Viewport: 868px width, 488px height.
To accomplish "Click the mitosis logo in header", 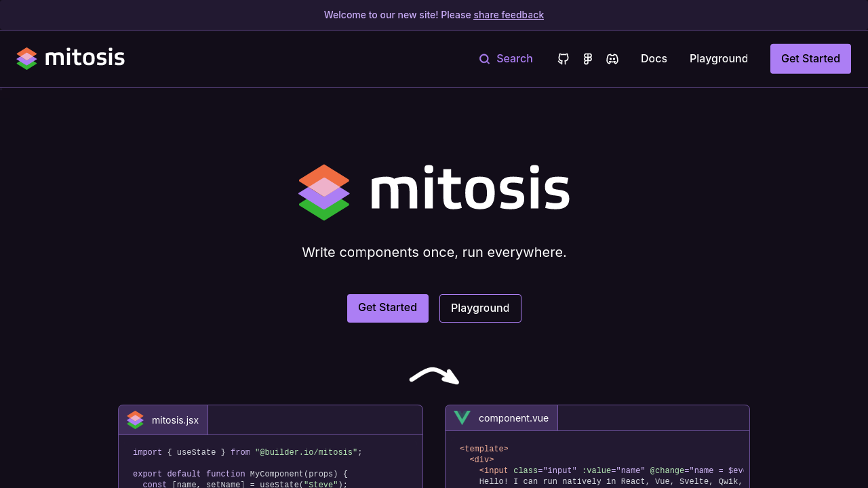I will click(x=71, y=58).
